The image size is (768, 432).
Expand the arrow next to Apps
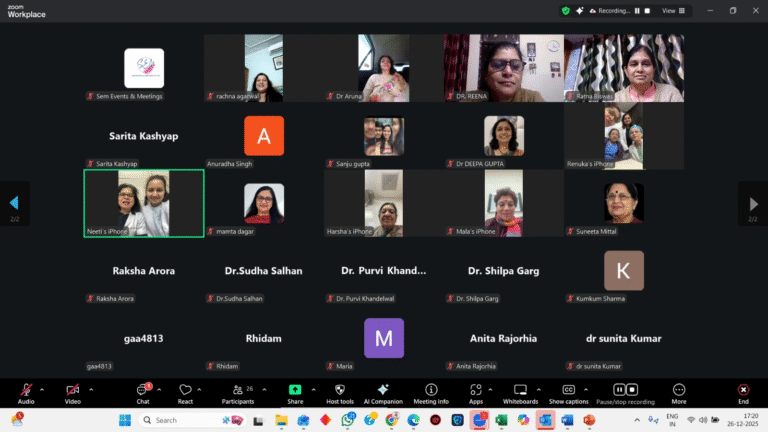[x=492, y=389]
